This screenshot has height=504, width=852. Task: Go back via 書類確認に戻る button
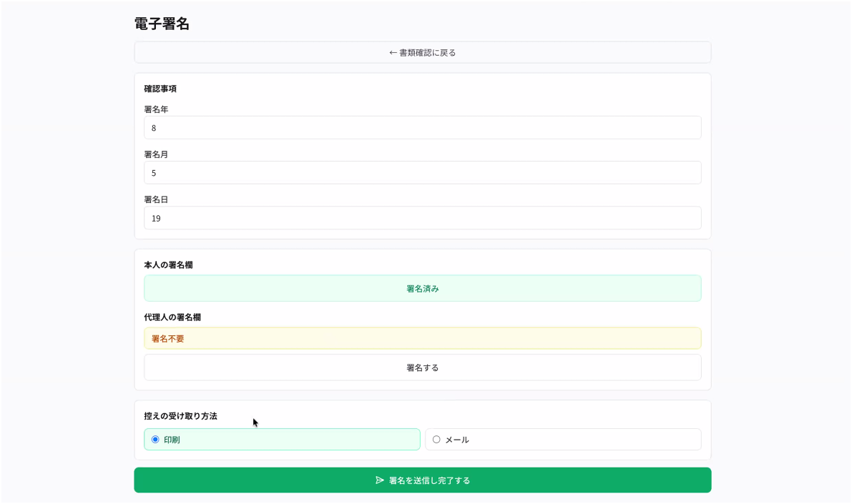422,53
